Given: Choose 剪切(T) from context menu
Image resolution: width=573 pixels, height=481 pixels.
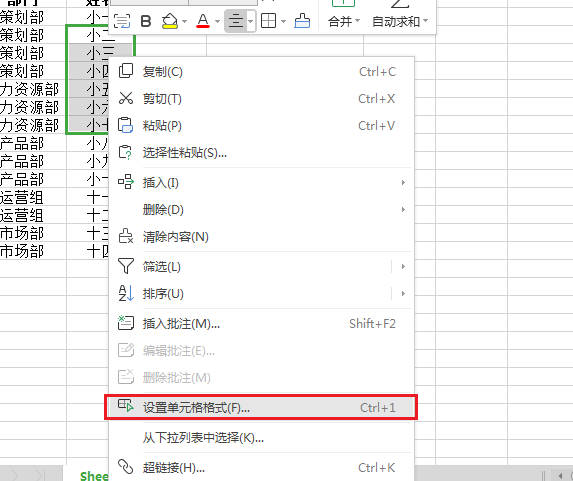Looking at the screenshot, I should coord(262,99).
